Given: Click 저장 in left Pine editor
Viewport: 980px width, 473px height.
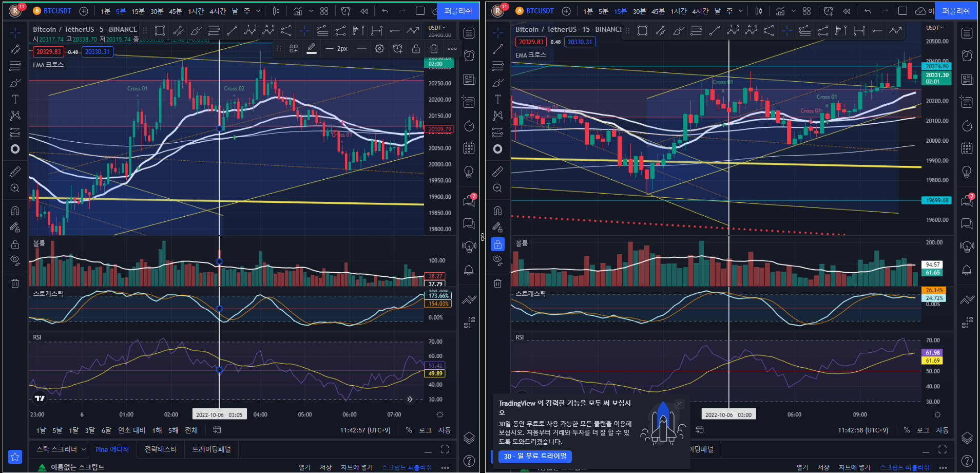Looking at the screenshot, I should coord(325,467).
